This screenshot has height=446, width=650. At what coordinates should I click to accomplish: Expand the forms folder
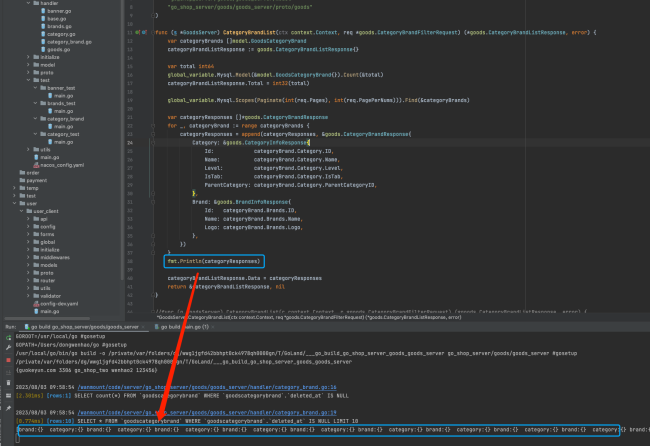(x=29, y=234)
